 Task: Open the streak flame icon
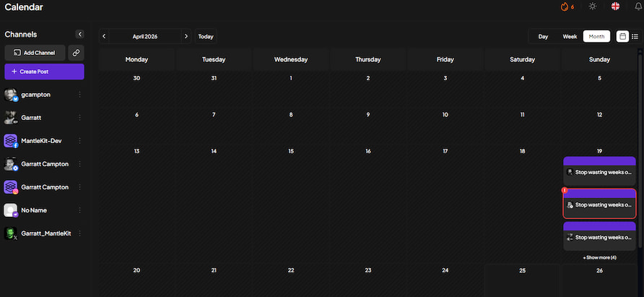coord(565,7)
